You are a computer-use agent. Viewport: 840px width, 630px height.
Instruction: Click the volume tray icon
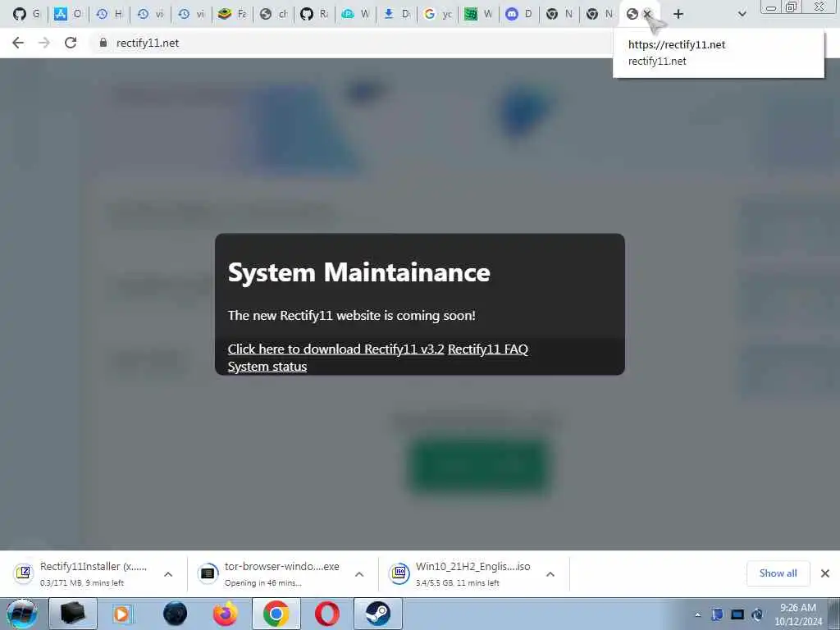coord(757,615)
